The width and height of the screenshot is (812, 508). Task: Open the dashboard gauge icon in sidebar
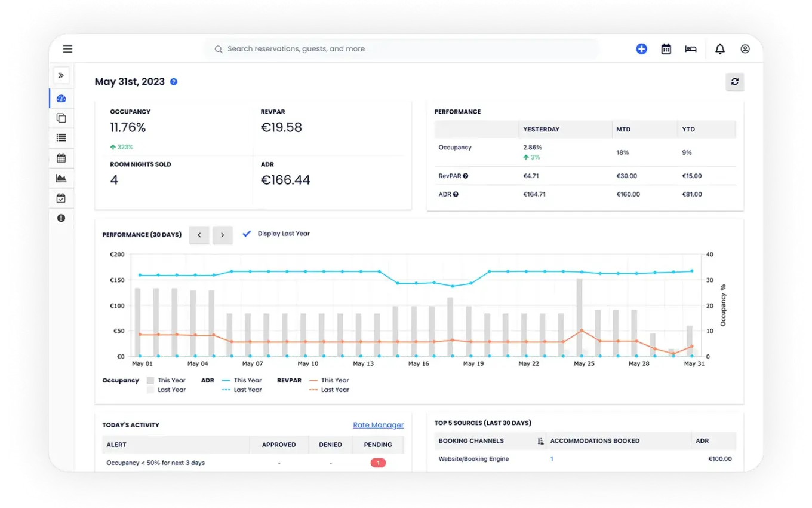61,99
